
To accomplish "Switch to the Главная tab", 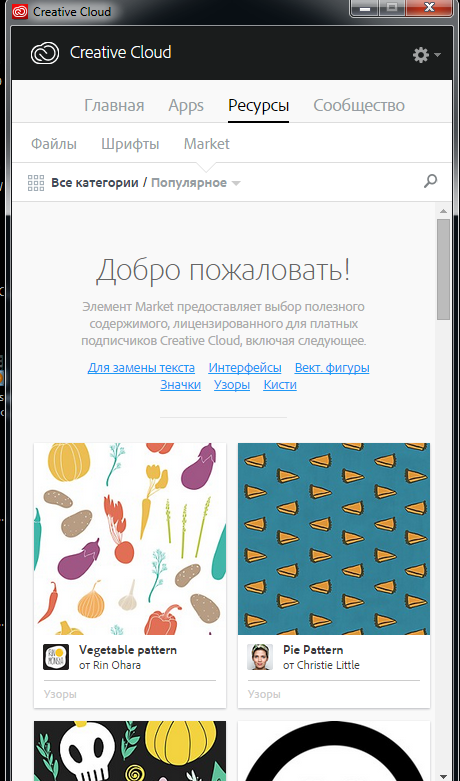I will 114,106.
